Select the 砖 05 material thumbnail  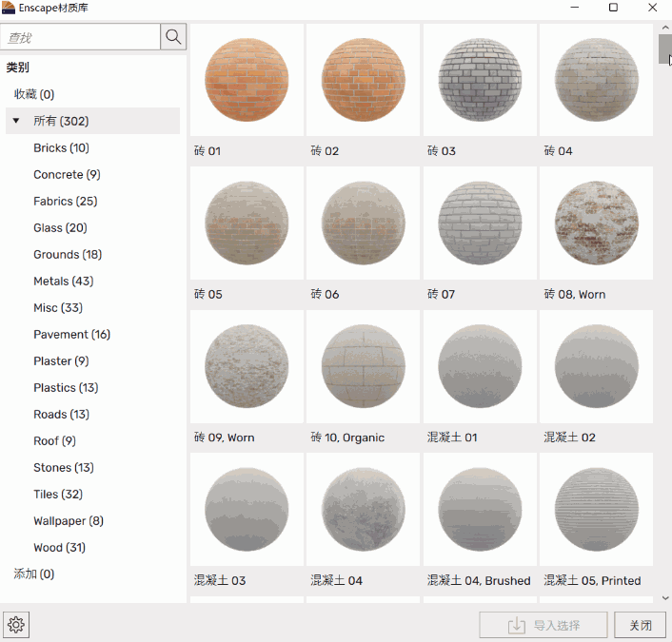pos(247,224)
